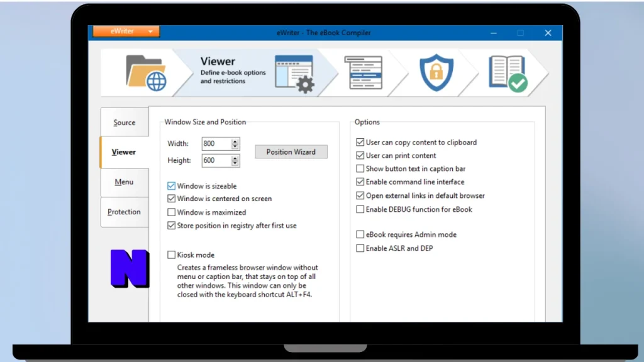This screenshot has width=644, height=362.
Task: Enable ASLR and DEP checkbox
Action: coord(360,248)
